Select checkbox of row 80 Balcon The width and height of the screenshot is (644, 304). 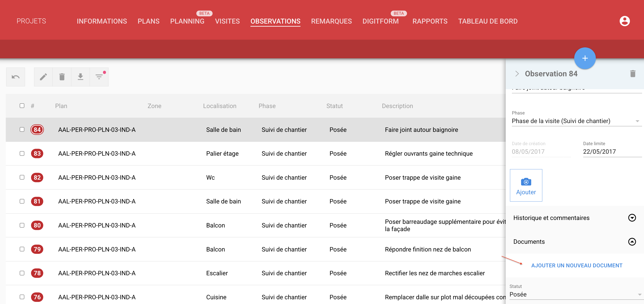[22, 225]
